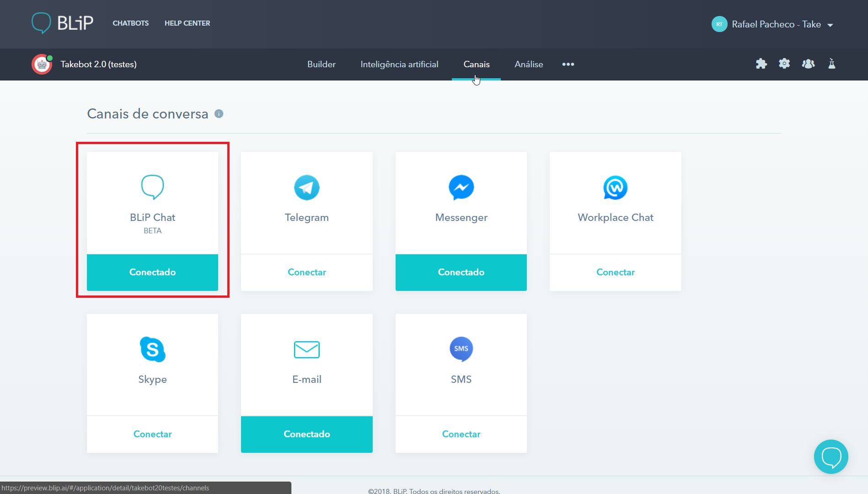Image resolution: width=868 pixels, height=494 pixels.
Task: Click Conectar on the SMS card
Action: tap(461, 434)
